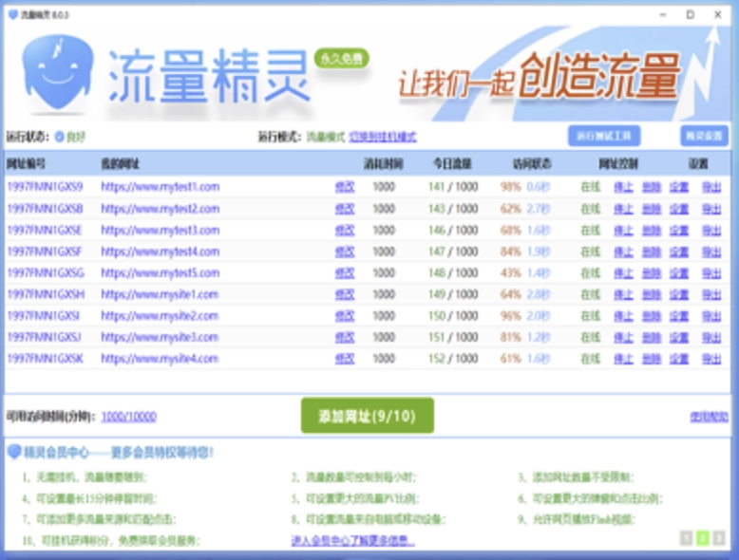Screen dimensions: 739x560
Task: Click 修改 link for mytest1.com
Action: click(345, 187)
